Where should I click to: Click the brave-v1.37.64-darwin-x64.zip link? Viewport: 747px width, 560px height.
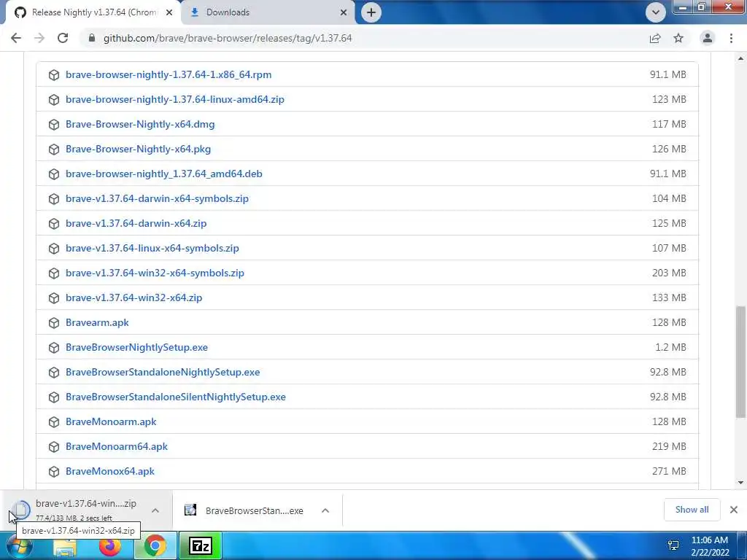point(136,223)
